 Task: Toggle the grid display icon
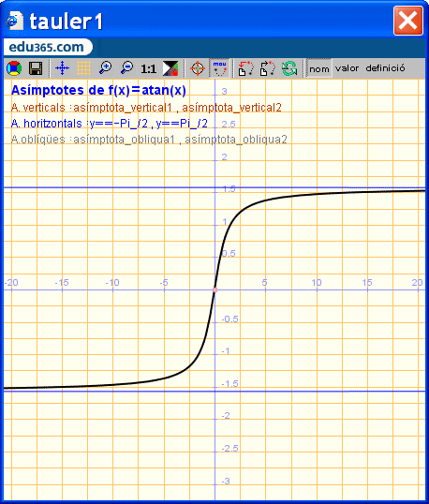(x=83, y=68)
